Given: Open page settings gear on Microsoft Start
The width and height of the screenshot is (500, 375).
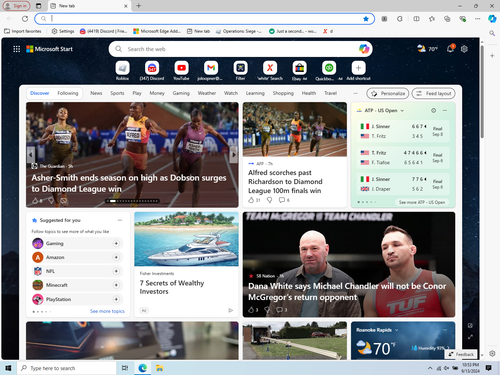Looking at the screenshot, I should [464, 49].
